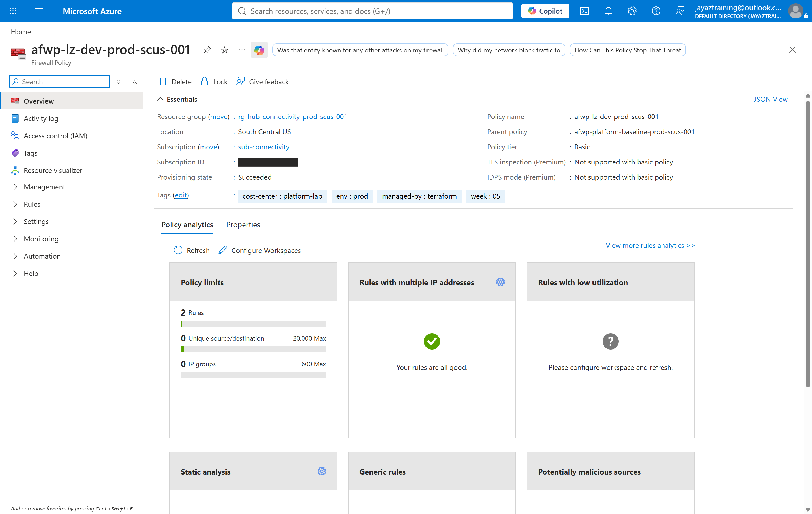The image size is (812, 514).
Task: Click the Give feedback person icon
Action: 240,81
